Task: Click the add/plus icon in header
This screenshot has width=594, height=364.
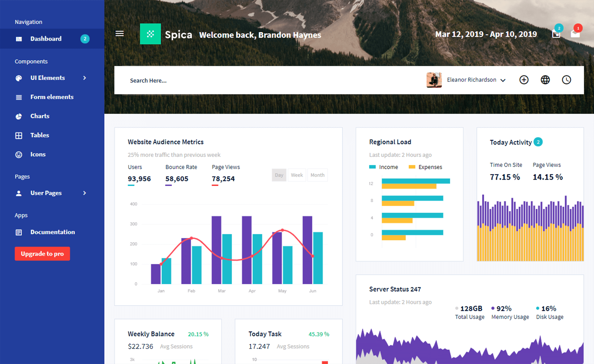Action: pyautogui.click(x=523, y=80)
